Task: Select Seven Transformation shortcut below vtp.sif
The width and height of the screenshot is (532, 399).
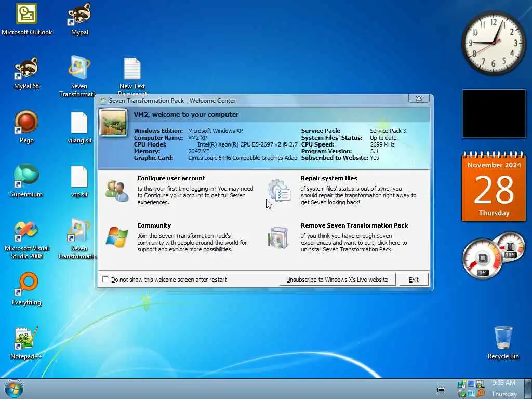Action: click(79, 238)
